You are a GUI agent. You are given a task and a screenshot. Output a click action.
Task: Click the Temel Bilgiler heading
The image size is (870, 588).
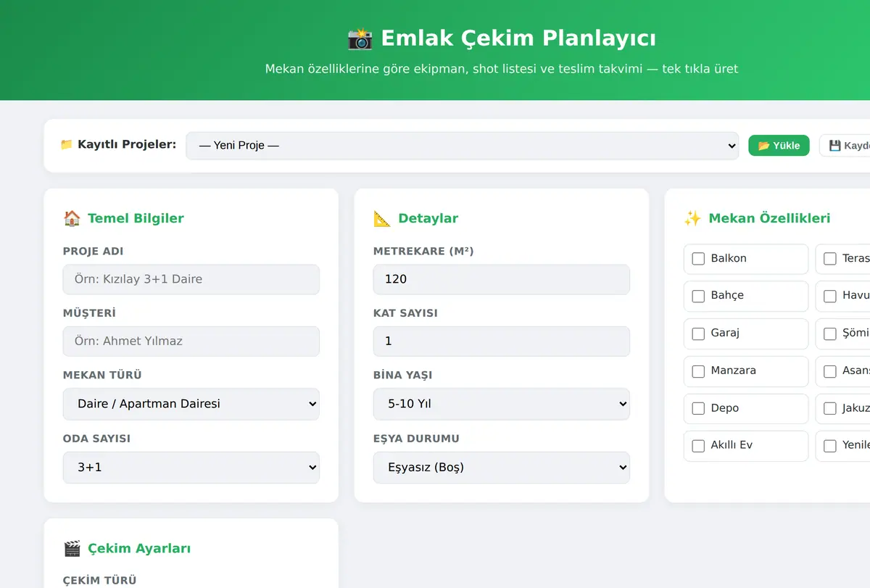tap(136, 218)
